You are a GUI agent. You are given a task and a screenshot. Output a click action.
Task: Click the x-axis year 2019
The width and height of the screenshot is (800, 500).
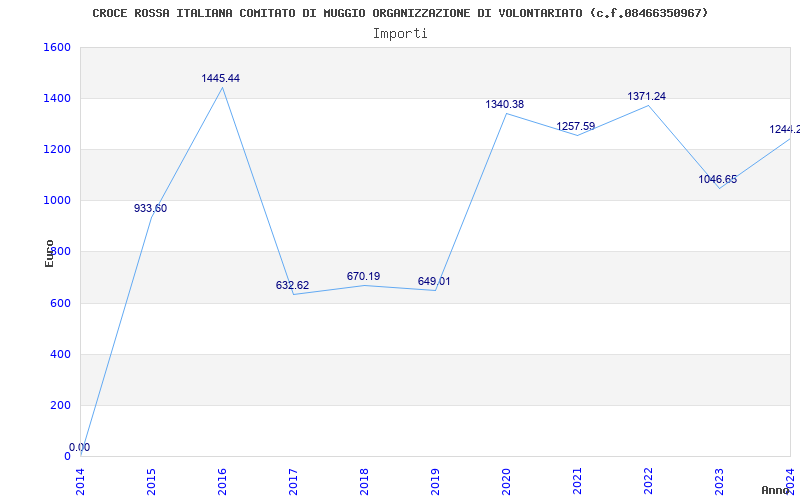coord(435,481)
